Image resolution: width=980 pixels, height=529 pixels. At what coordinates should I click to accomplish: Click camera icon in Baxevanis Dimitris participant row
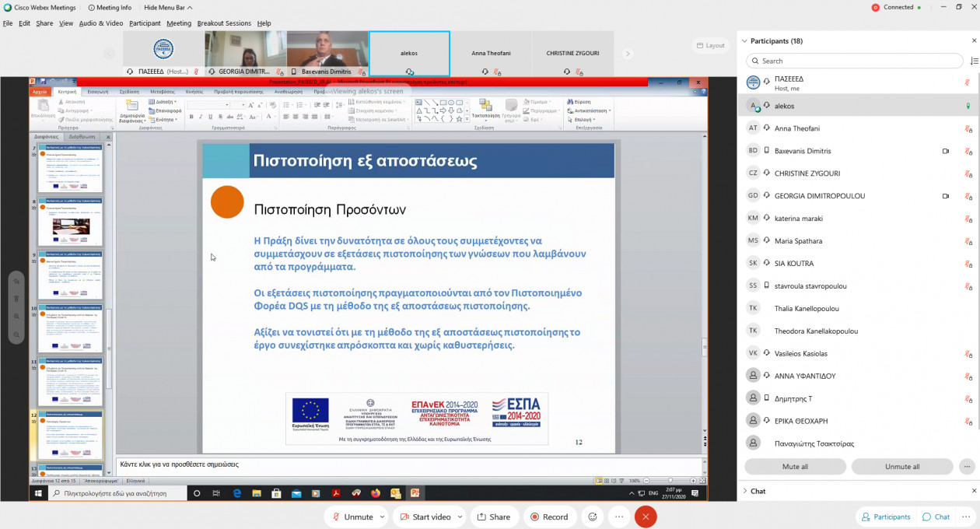(x=946, y=151)
